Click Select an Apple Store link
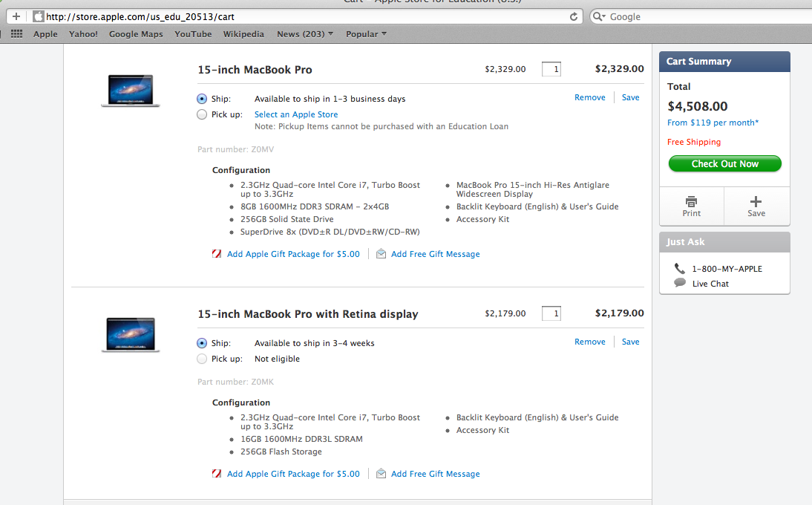Image resolution: width=812 pixels, height=505 pixels. tap(296, 114)
